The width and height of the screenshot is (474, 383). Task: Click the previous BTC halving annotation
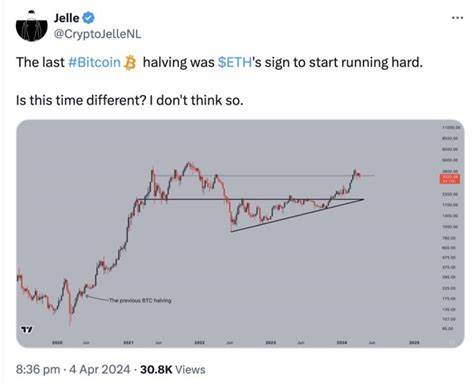click(140, 300)
